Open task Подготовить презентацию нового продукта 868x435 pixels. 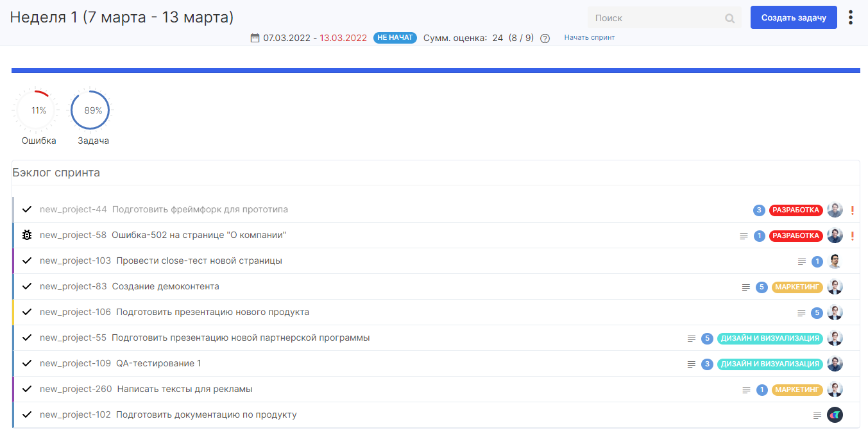click(x=212, y=312)
